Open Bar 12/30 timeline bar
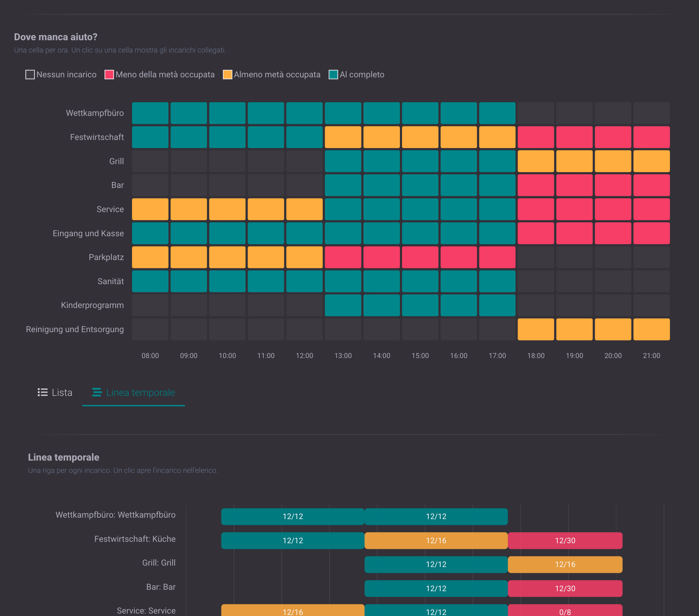This screenshot has height=616, width=699. (565, 588)
